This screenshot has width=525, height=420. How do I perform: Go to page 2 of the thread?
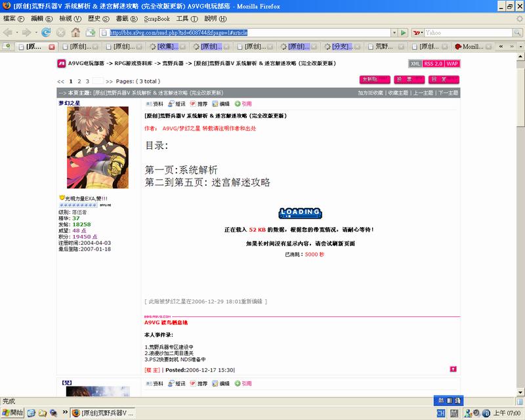[79, 81]
